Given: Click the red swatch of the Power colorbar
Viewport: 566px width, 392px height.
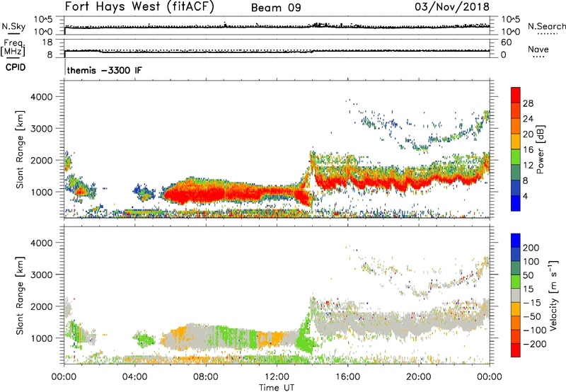Looking at the screenshot, I should [516, 95].
